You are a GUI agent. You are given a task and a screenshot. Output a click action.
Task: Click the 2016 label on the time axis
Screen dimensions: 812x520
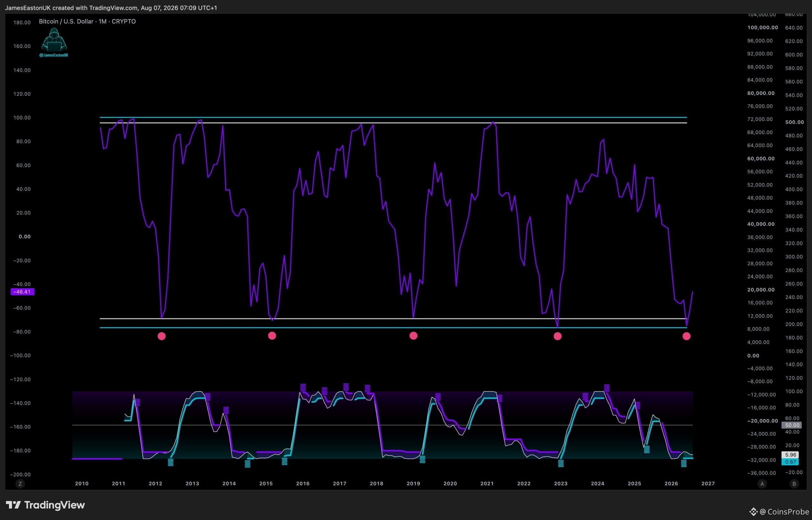pos(303,484)
